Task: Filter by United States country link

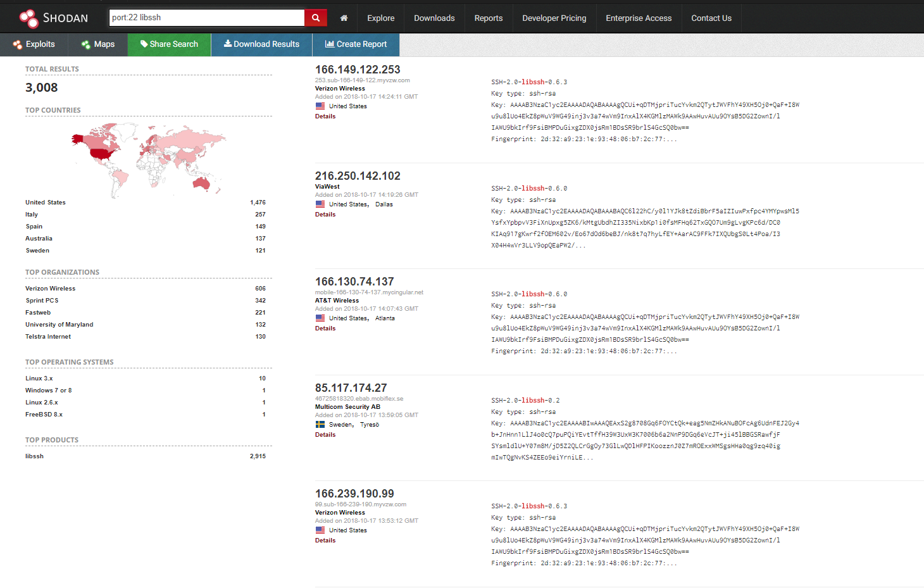Action: pos(45,202)
